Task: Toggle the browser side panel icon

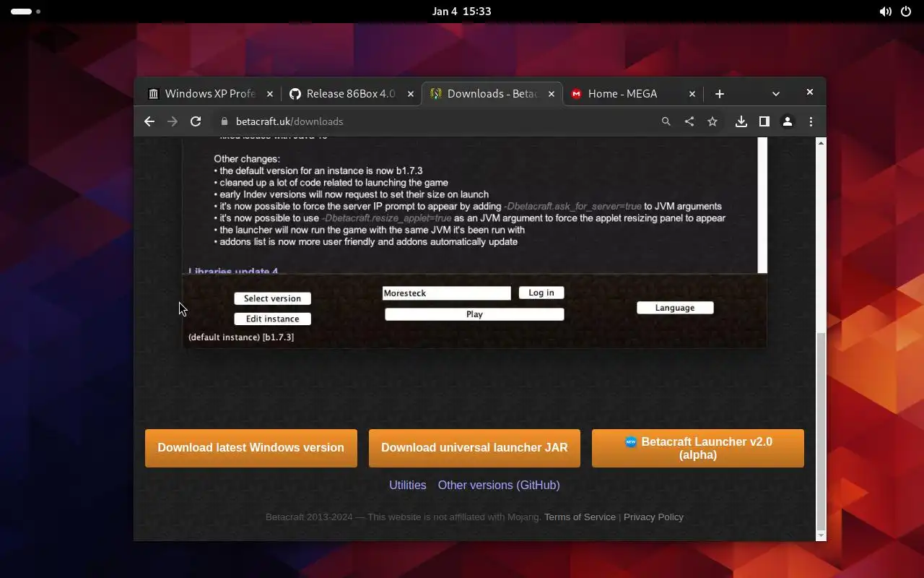Action: [x=764, y=121]
